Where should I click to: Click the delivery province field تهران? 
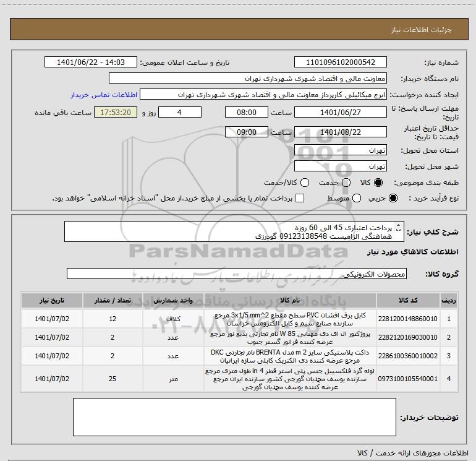(x=340, y=150)
